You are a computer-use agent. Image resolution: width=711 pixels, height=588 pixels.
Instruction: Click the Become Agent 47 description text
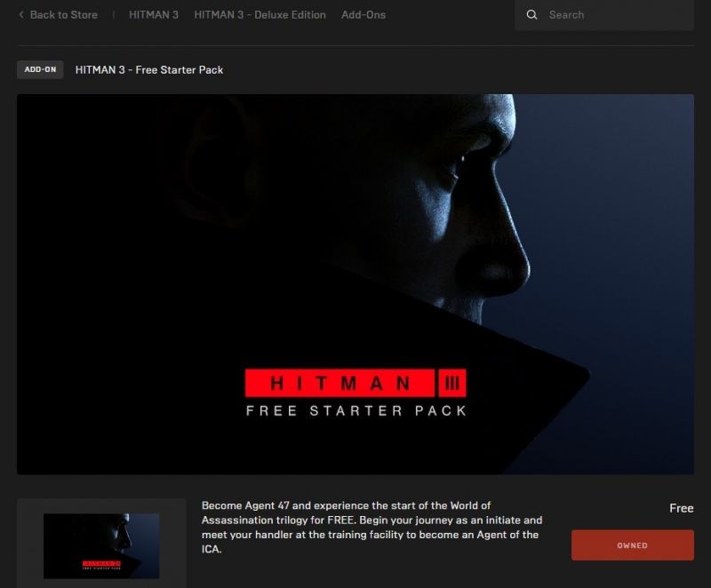[x=371, y=528]
